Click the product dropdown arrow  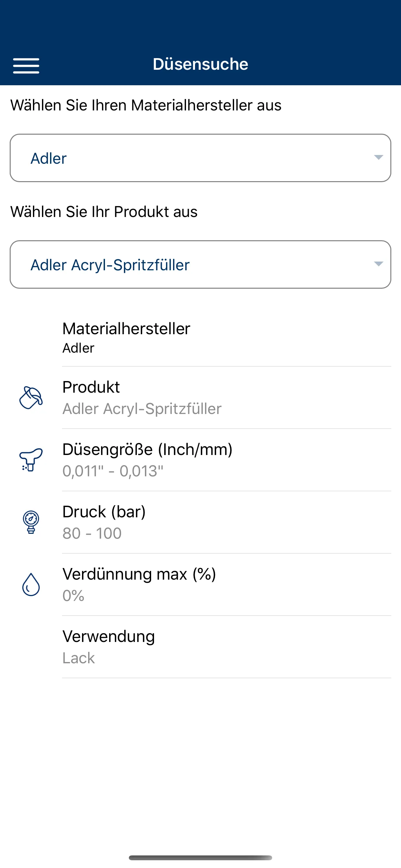(378, 264)
